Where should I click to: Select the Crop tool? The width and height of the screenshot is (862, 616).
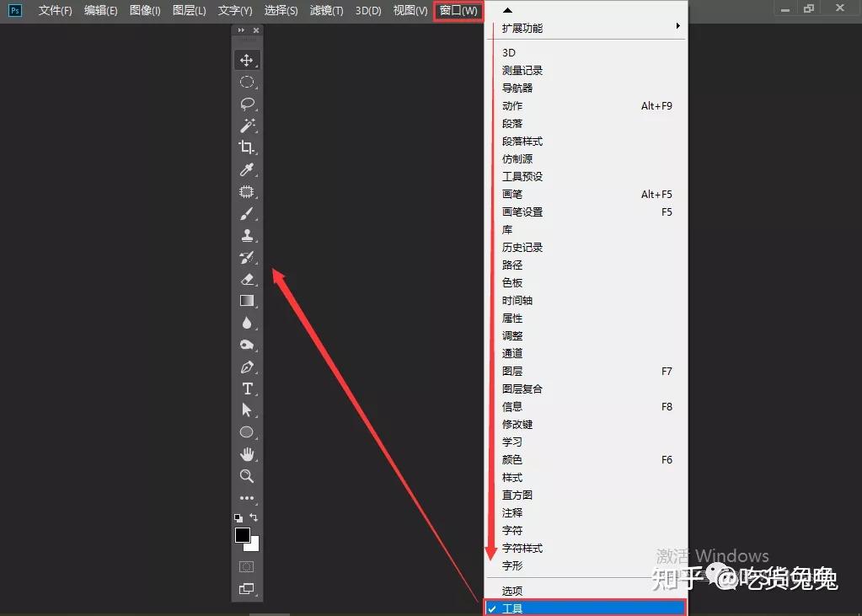(247, 147)
